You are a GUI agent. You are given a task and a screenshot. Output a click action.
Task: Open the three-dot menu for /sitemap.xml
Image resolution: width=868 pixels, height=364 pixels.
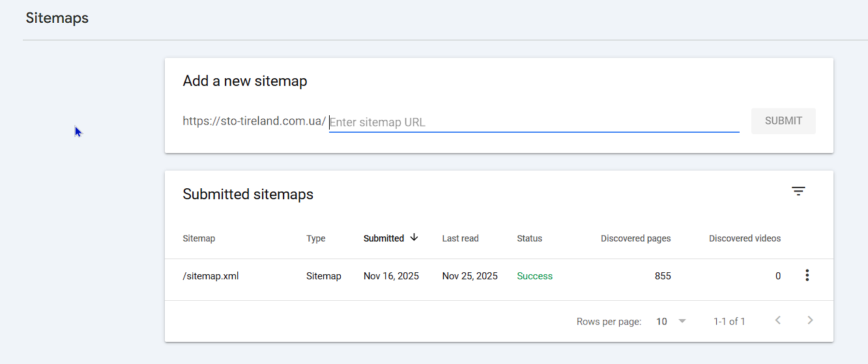(807, 275)
